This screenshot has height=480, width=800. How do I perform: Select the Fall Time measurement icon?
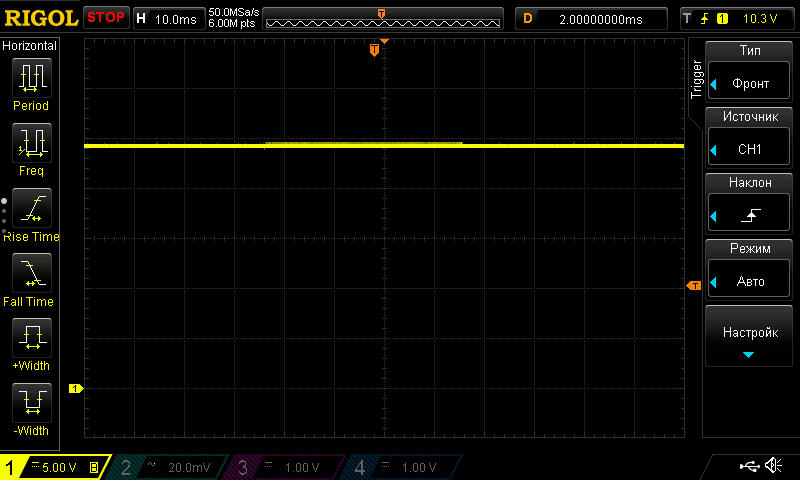point(31,273)
